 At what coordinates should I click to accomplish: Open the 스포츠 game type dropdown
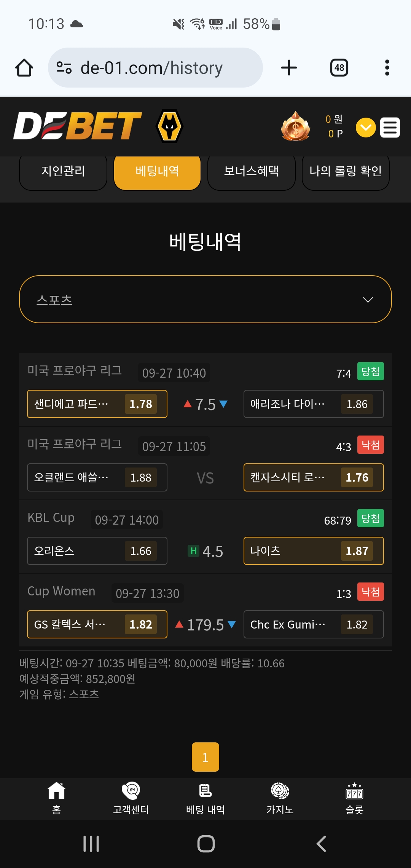tap(205, 299)
